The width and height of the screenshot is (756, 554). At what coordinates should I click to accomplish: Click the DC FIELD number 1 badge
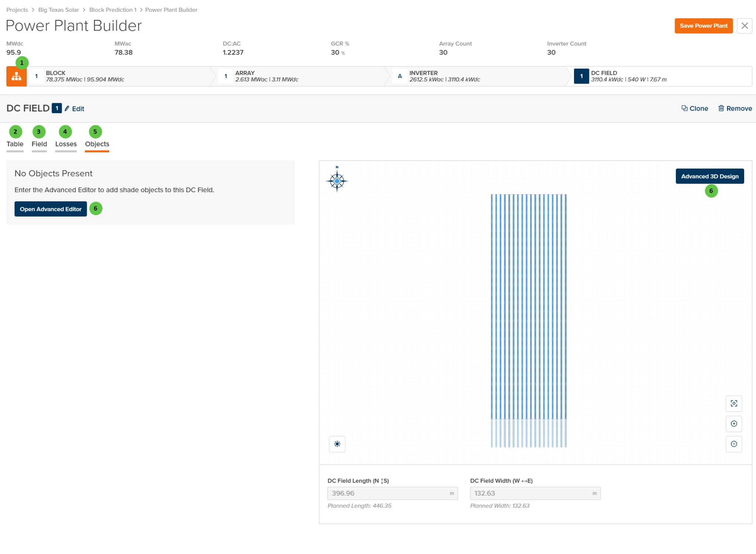tap(56, 108)
